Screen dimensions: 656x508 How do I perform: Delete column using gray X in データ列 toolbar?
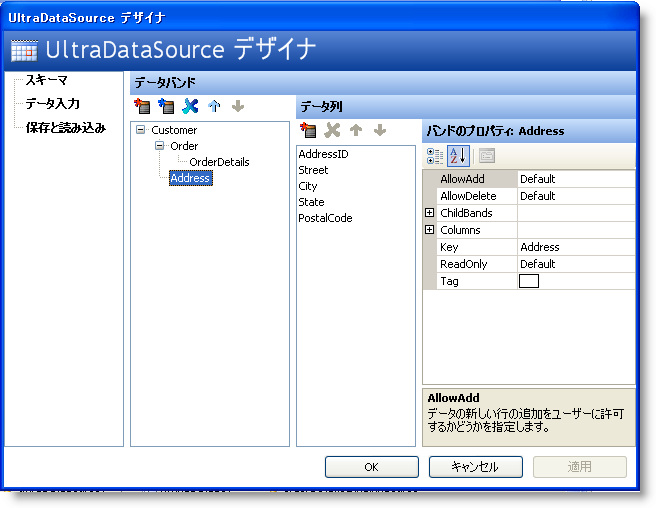[x=332, y=130]
